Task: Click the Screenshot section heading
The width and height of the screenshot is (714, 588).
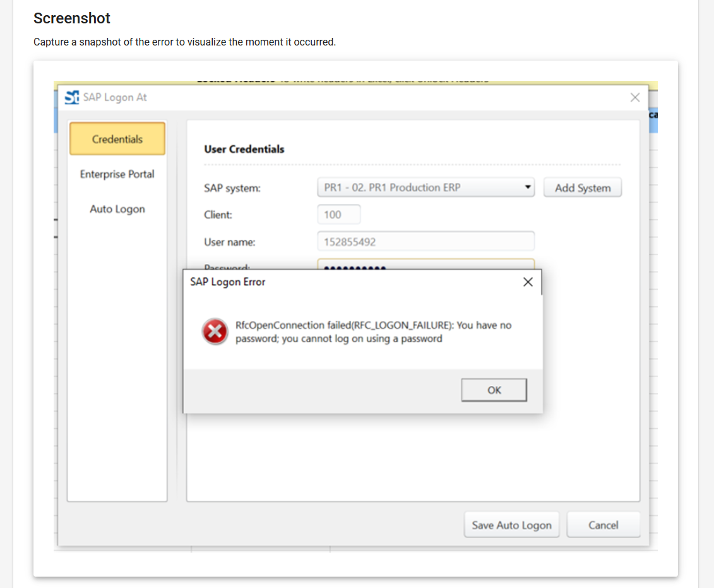Action: (x=72, y=18)
